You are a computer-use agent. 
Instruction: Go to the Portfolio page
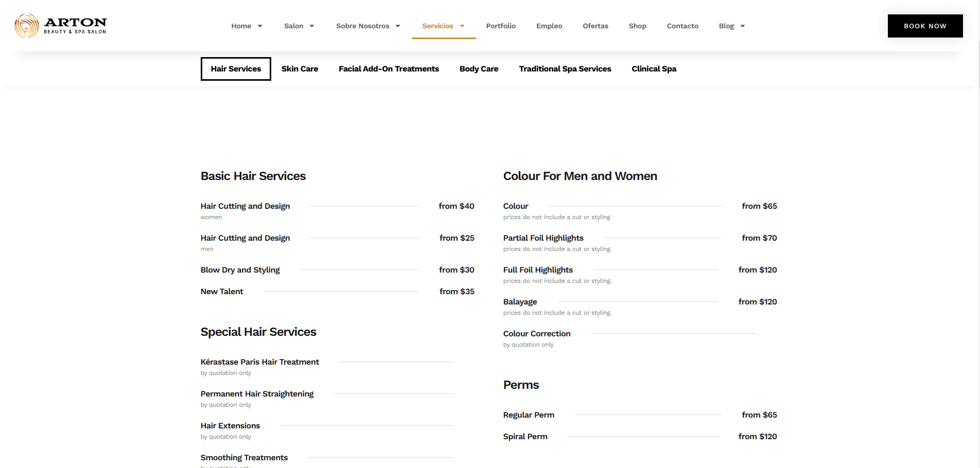click(x=500, y=26)
